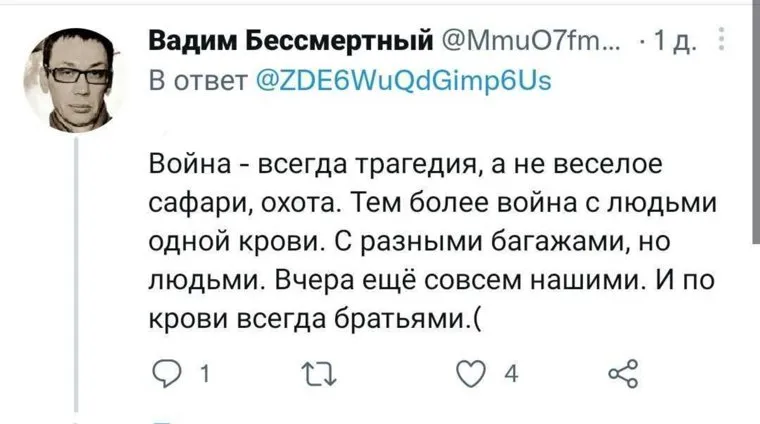Click the vertical scrollbar on the right edge
This screenshot has width=760, height=424.
[x=753, y=120]
